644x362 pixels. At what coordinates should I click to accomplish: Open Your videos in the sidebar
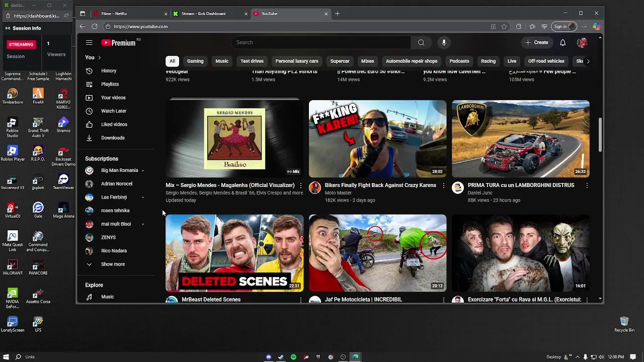click(113, 98)
